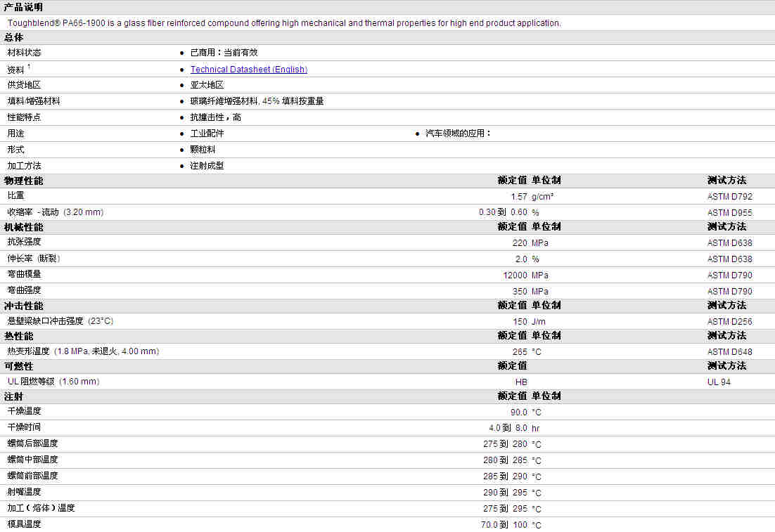Click "ASTM D638" in the 伸长率 row
This screenshot has height=532, width=775.
tap(729, 259)
